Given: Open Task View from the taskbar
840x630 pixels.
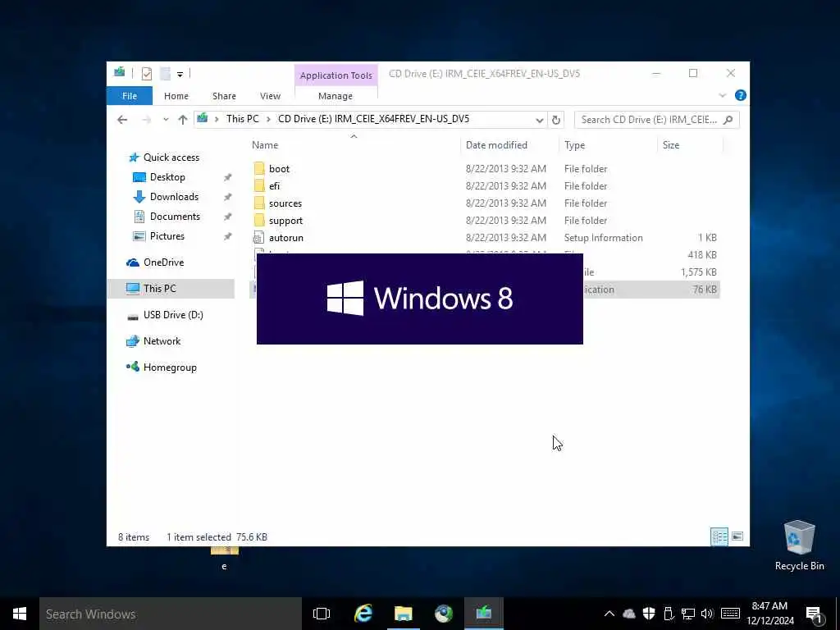Looking at the screenshot, I should pyautogui.click(x=322, y=614).
